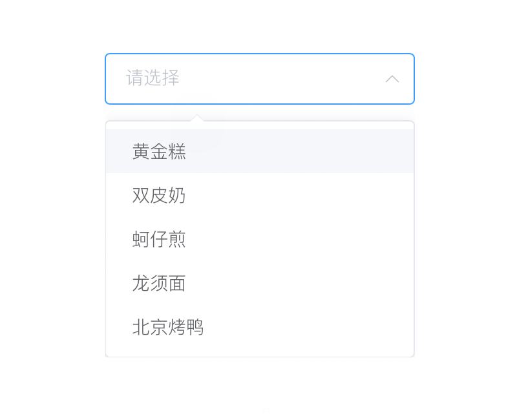
Task: Click the 北京烤鸭 entry at list bottom
Action: [x=168, y=327]
